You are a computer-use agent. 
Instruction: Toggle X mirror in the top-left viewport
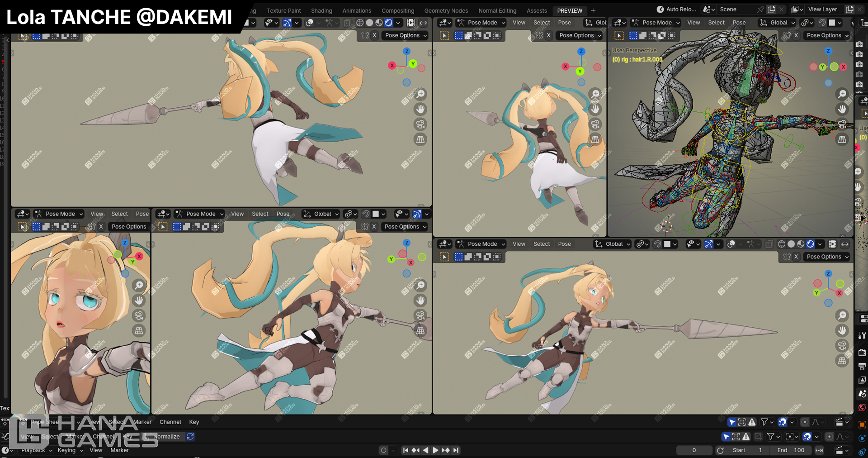pyautogui.click(x=374, y=35)
